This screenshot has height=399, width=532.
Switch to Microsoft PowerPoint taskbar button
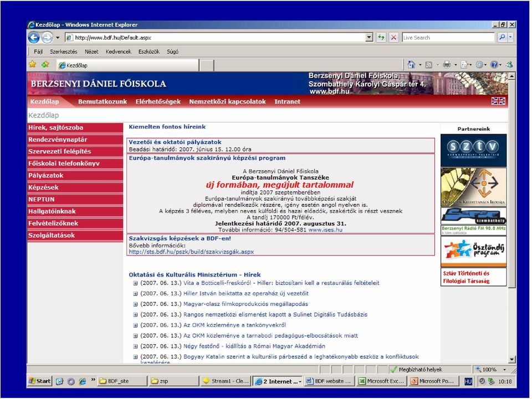click(x=433, y=381)
